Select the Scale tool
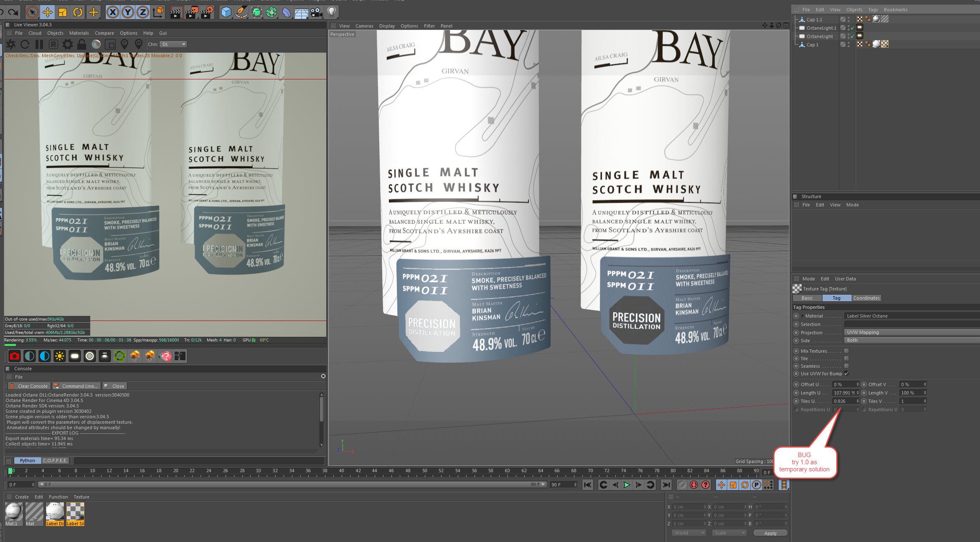The width and height of the screenshot is (980, 542). pos(63,12)
